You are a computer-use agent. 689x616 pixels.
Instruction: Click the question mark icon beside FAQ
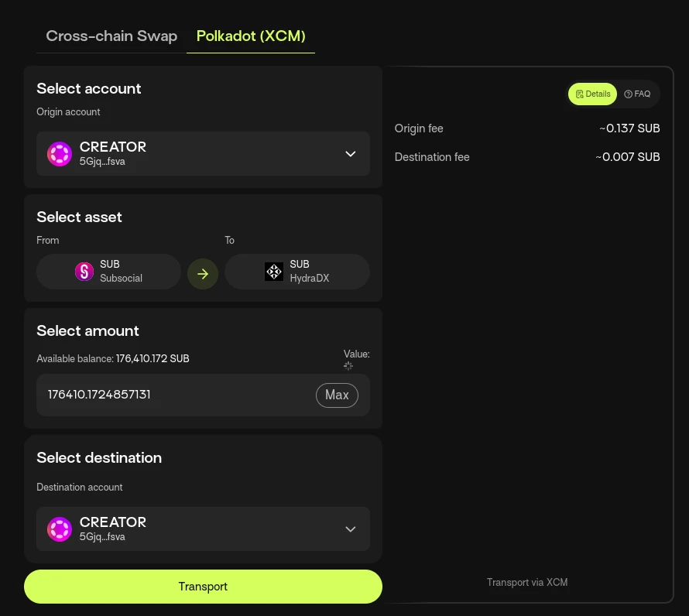[628, 94]
